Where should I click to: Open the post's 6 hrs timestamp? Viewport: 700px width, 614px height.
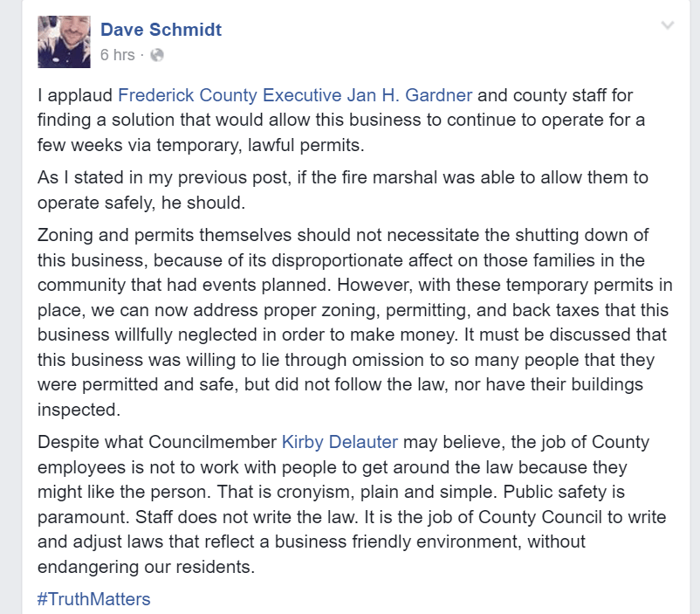pyautogui.click(x=118, y=55)
